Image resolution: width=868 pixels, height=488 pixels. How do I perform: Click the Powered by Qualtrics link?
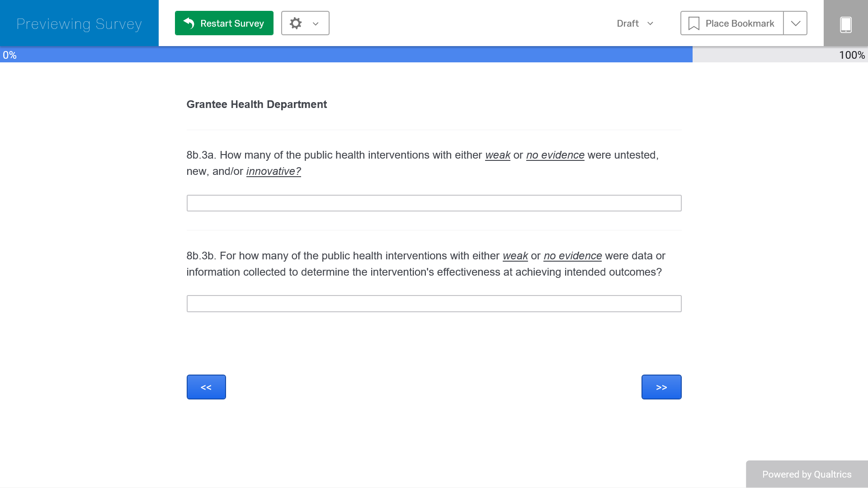807,474
